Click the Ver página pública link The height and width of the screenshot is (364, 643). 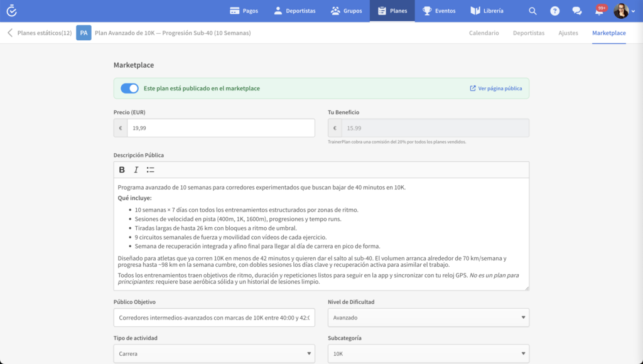[x=496, y=88]
